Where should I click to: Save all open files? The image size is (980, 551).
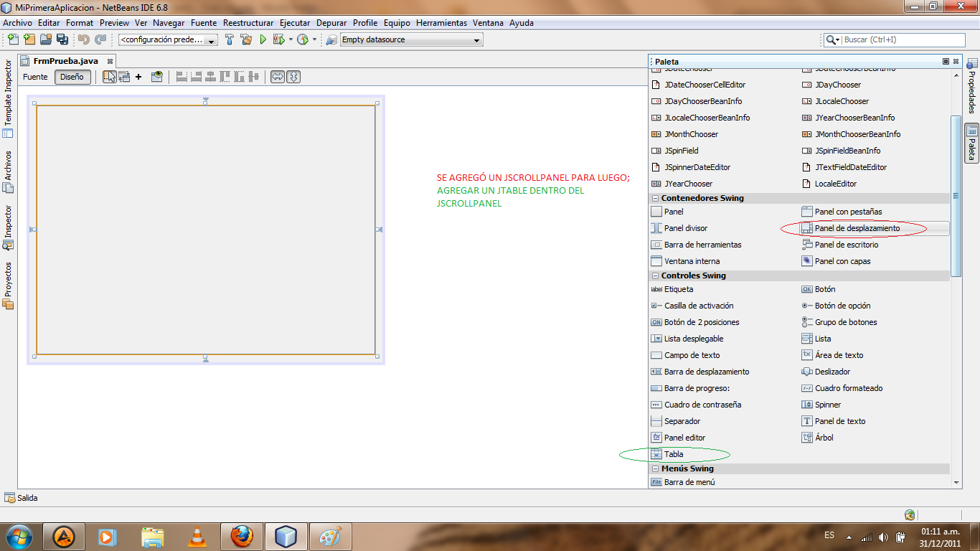pyautogui.click(x=63, y=39)
